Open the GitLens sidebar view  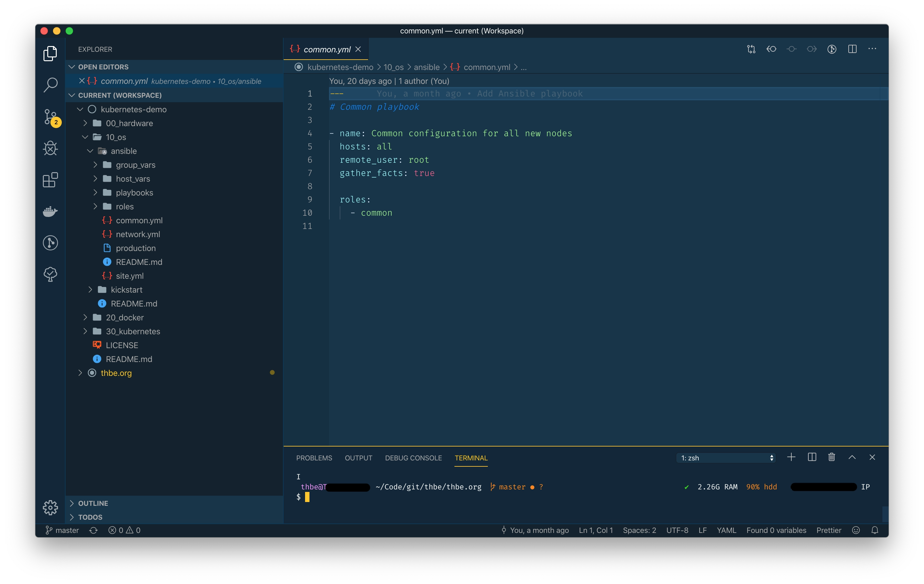(50, 243)
